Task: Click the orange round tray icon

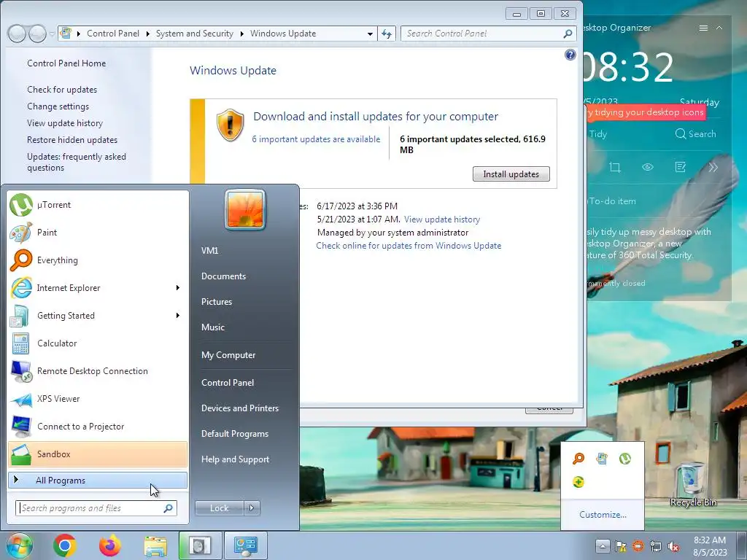Action: pos(638,546)
